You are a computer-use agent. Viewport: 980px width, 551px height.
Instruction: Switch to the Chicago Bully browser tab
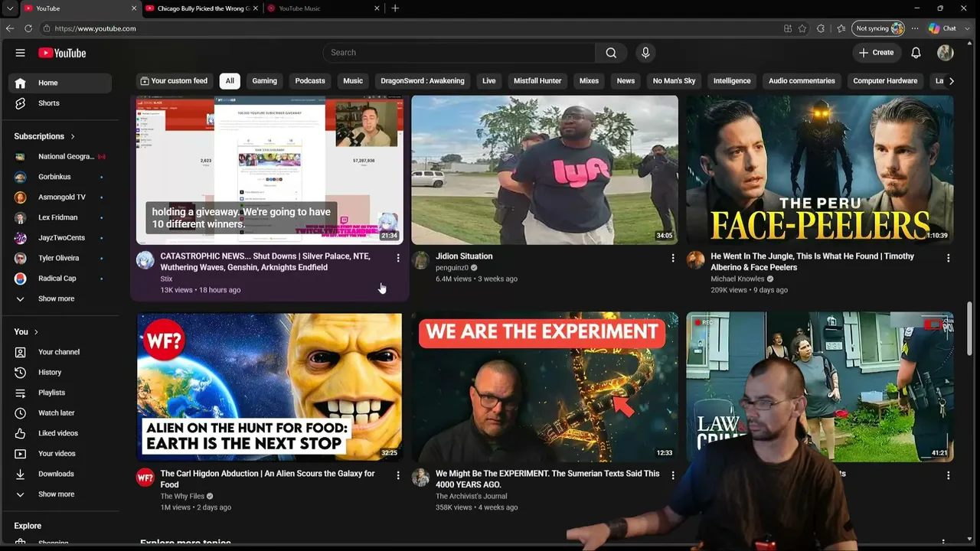pos(201,8)
